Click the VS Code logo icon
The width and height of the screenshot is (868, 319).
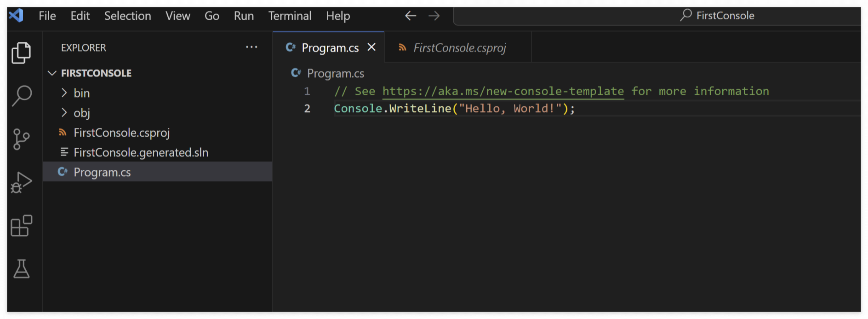click(x=16, y=16)
